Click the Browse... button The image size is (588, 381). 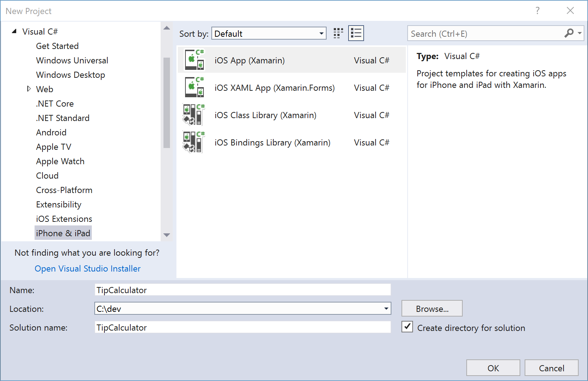[x=432, y=309]
